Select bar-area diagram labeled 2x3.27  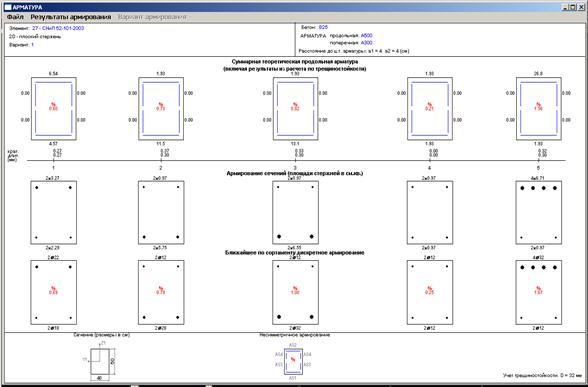[54, 213]
